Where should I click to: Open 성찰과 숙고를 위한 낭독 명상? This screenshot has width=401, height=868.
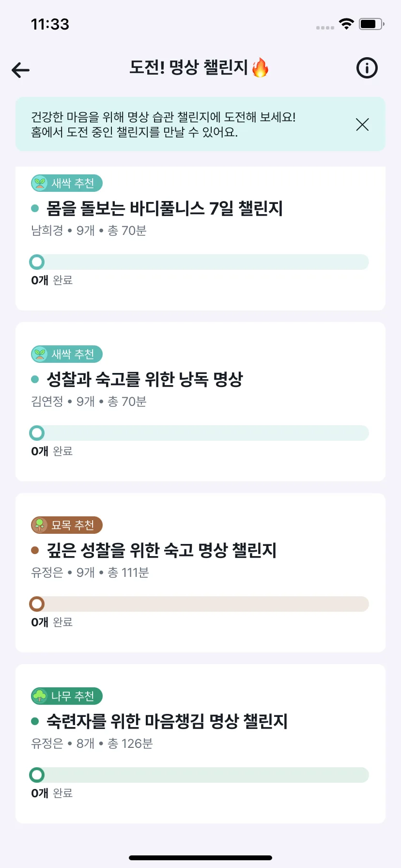click(x=144, y=379)
